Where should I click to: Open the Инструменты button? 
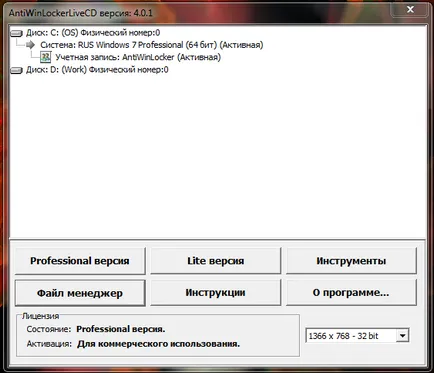tap(351, 261)
